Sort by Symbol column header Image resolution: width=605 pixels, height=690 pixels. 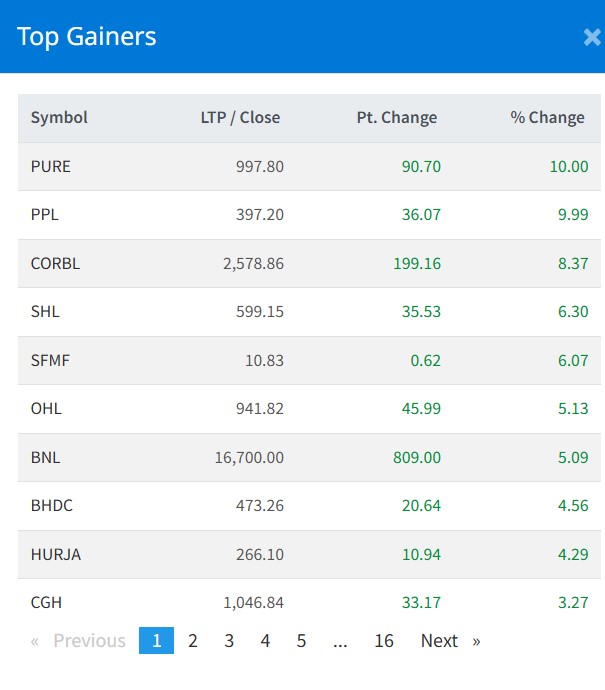tap(59, 118)
